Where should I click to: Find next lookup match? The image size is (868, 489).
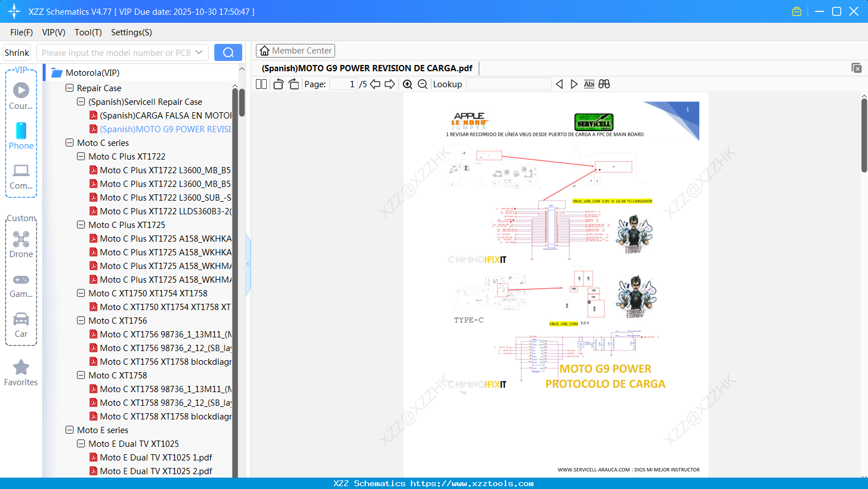click(x=574, y=84)
